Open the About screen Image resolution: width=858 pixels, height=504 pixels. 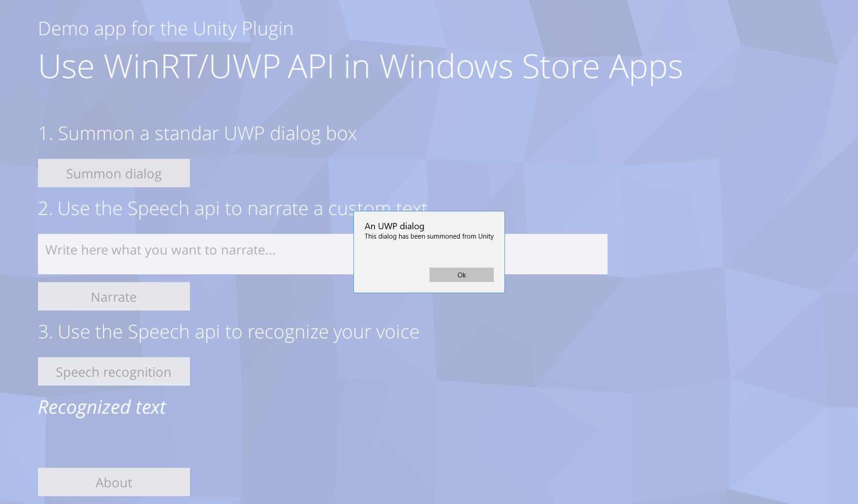click(x=114, y=482)
